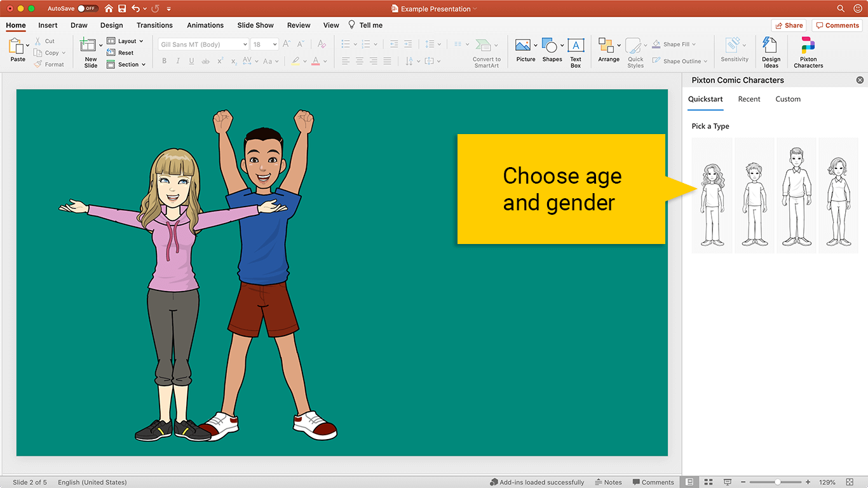Pick the adult male character type
The height and width of the screenshot is (488, 868).
(x=796, y=196)
